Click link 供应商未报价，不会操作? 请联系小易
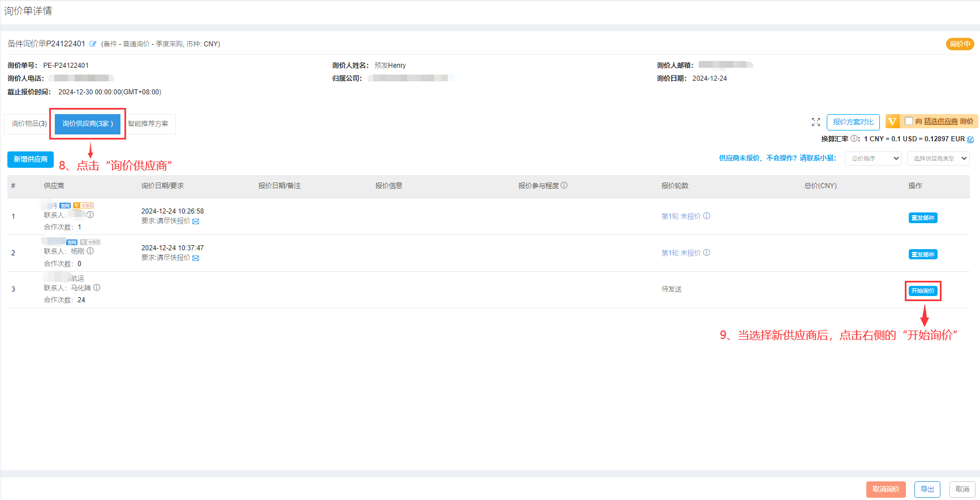 pyautogui.click(x=778, y=158)
